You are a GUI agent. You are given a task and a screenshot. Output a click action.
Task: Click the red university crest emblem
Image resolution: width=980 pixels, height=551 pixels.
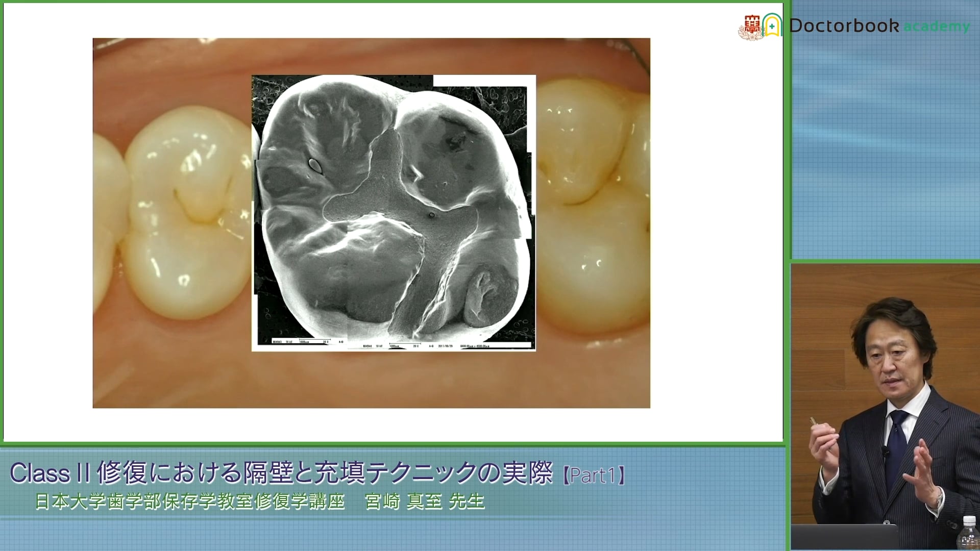[751, 27]
